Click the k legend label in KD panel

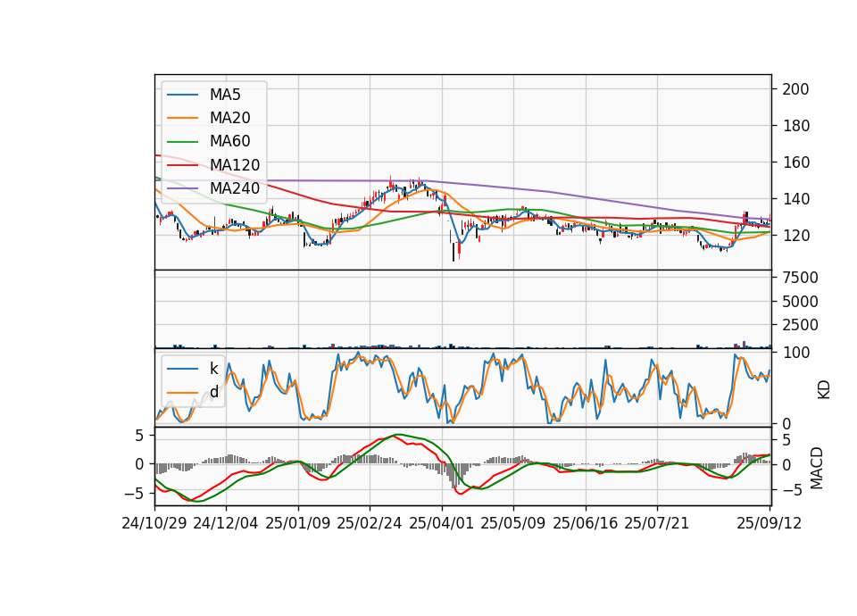(213, 369)
